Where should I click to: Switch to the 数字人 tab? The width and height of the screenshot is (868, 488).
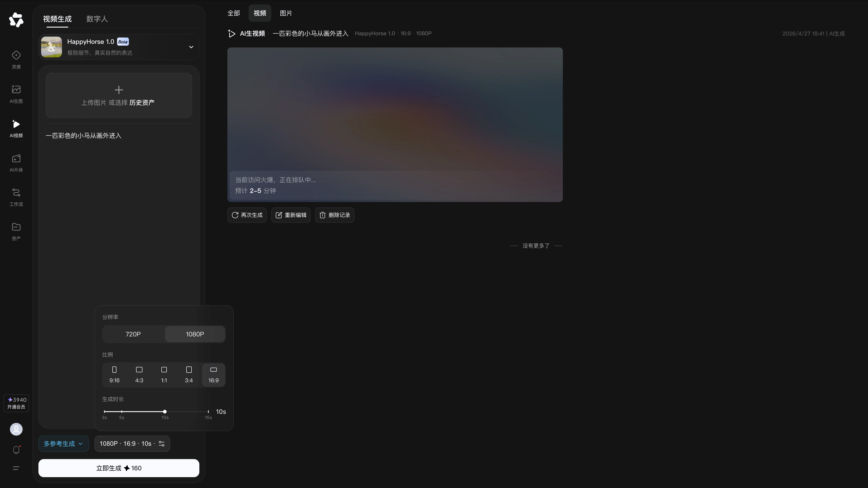[97, 19]
